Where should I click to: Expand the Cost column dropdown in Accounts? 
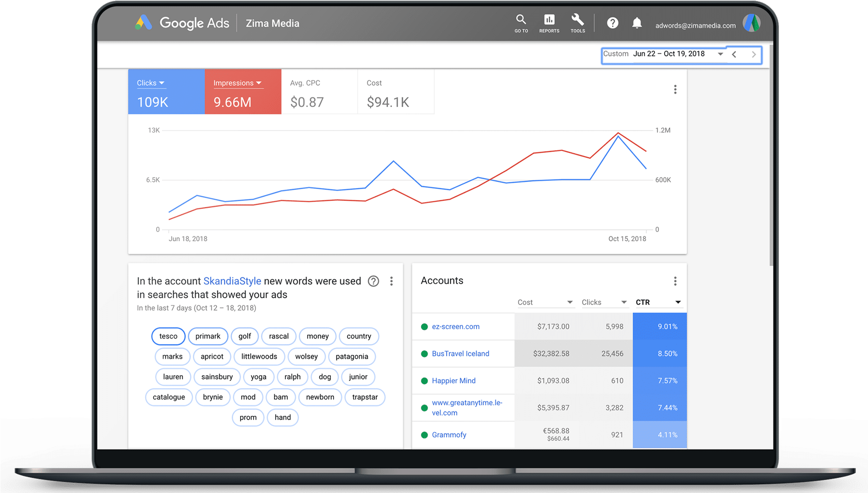[569, 302]
